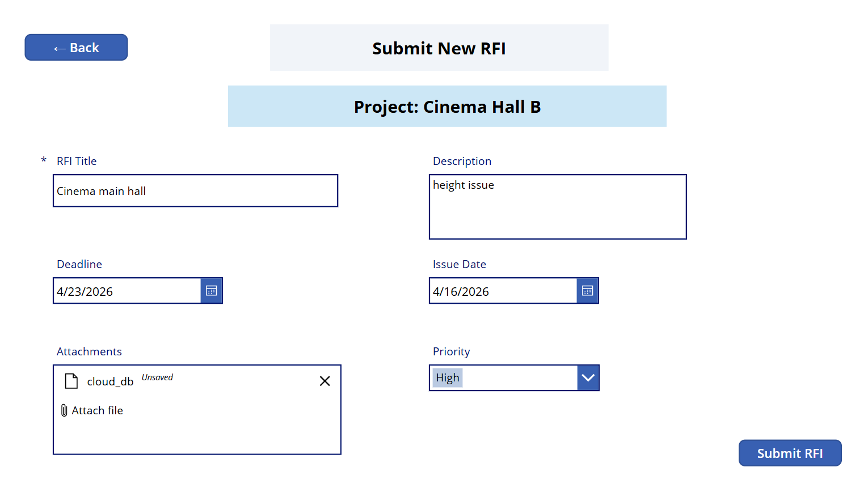Click the Project: Cinema Hall B banner

pos(447,107)
